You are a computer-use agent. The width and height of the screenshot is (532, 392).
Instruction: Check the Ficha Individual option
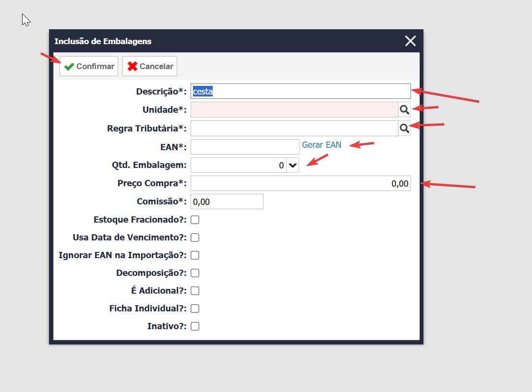point(195,309)
